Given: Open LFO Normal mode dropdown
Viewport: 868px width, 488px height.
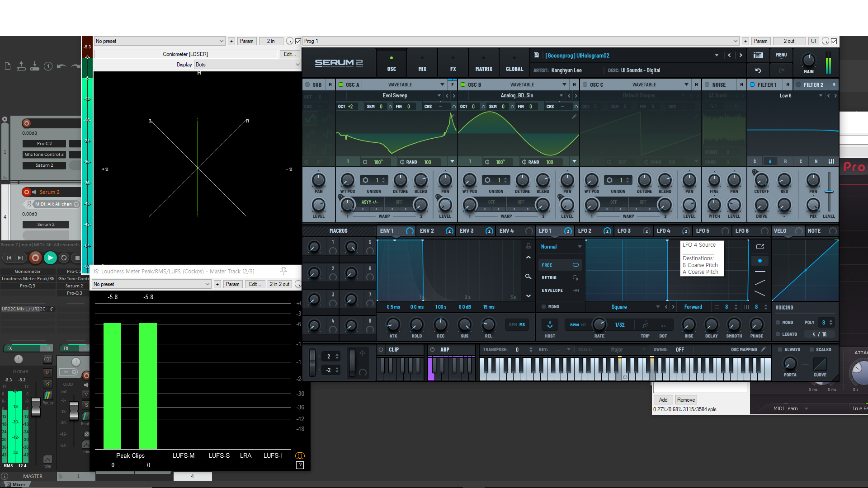Looking at the screenshot, I should point(561,247).
